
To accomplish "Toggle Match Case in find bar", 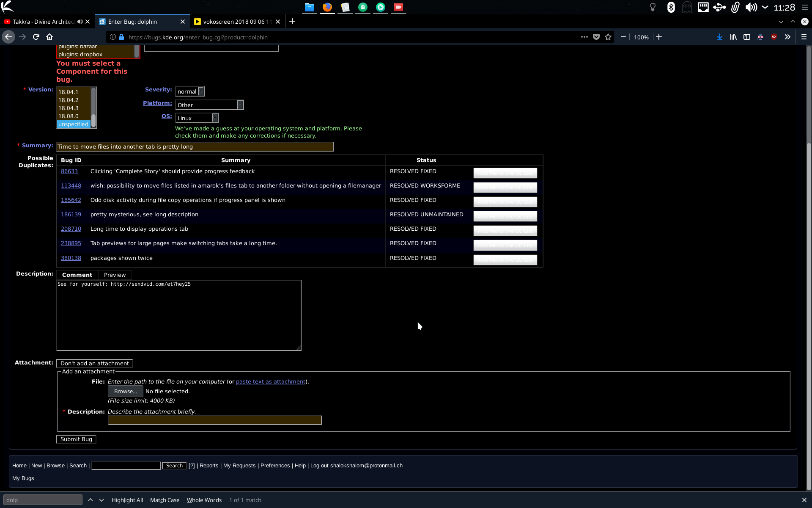I will pyautogui.click(x=165, y=500).
